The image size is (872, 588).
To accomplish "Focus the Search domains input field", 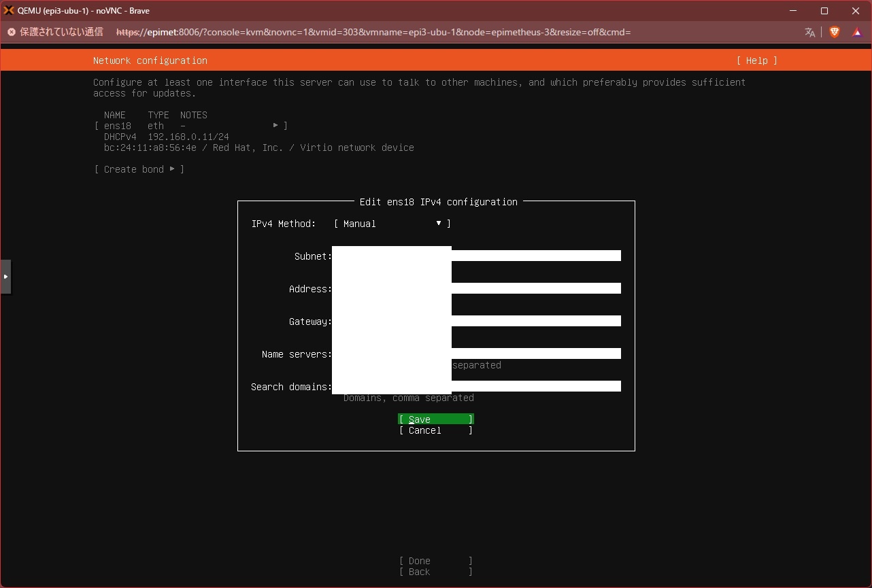I will point(477,386).
